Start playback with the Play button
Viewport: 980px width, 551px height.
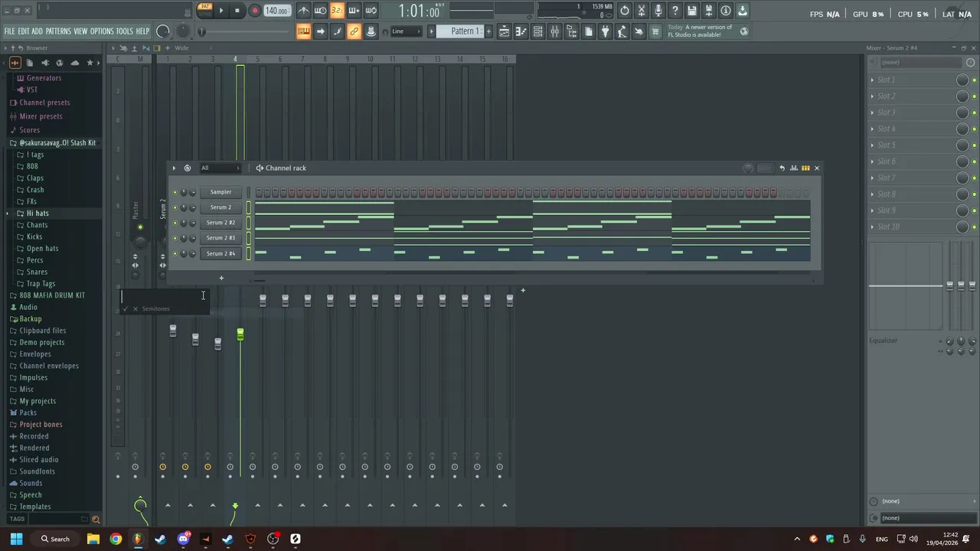(221, 11)
